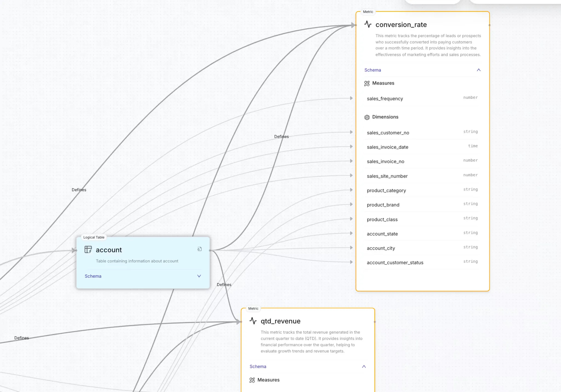Click the number type of sales_frequency

[x=470, y=97]
